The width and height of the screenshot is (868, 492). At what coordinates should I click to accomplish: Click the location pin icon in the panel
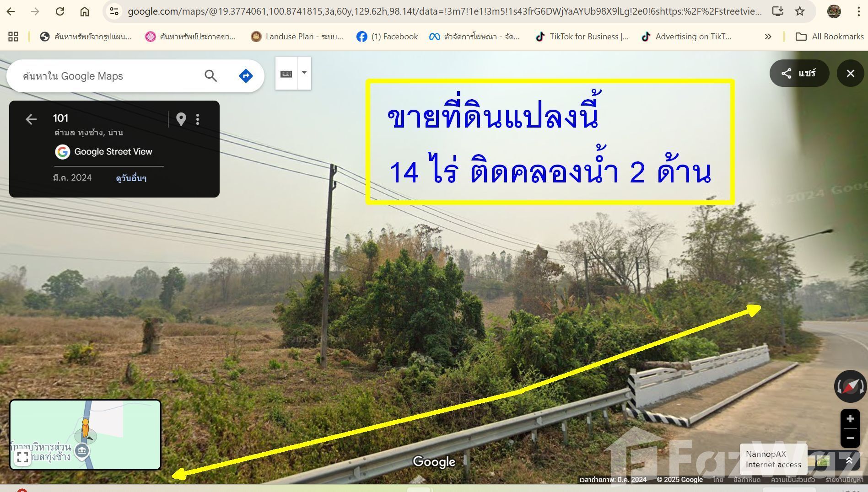[x=181, y=119]
